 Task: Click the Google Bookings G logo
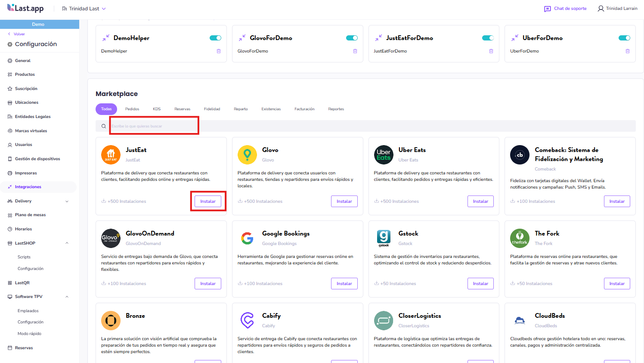point(247,238)
